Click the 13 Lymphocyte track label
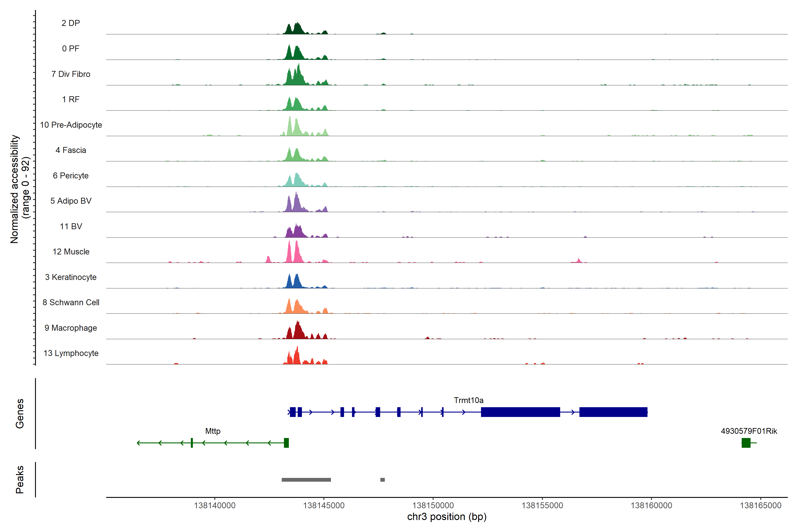 coord(71,353)
